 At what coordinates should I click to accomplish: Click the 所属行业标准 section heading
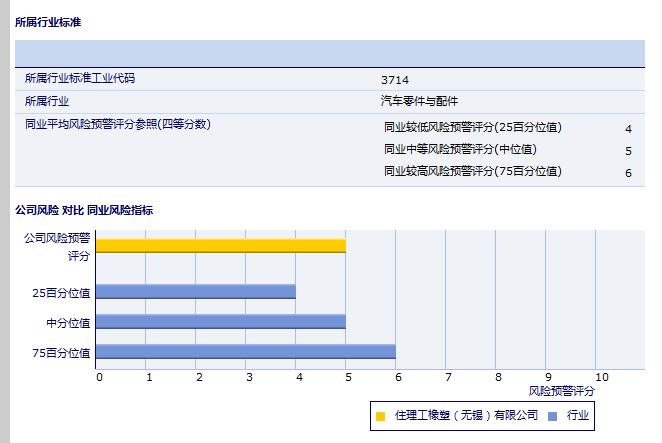pos(48,21)
